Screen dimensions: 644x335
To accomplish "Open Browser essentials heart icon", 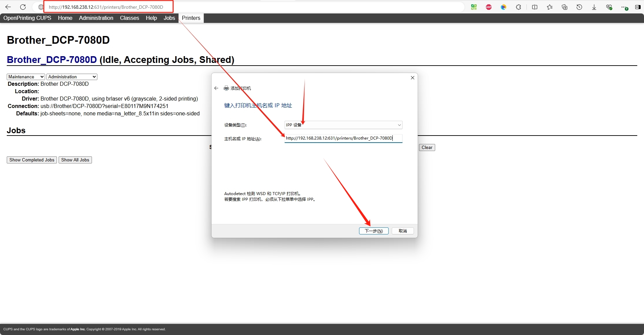I will pyautogui.click(x=609, y=7).
